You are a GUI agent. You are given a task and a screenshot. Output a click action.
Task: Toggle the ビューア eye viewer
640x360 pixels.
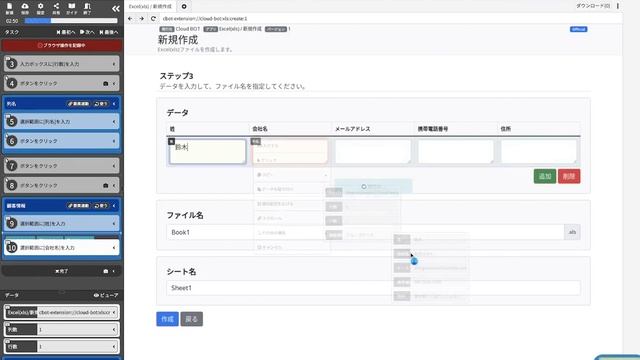[x=106, y=295]
